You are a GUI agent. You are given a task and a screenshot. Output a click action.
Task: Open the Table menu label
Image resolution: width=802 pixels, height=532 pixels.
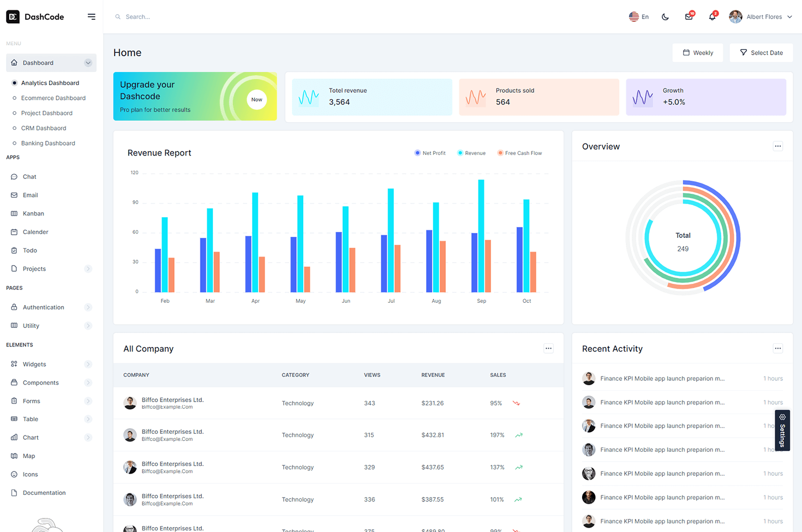[31, 419]
